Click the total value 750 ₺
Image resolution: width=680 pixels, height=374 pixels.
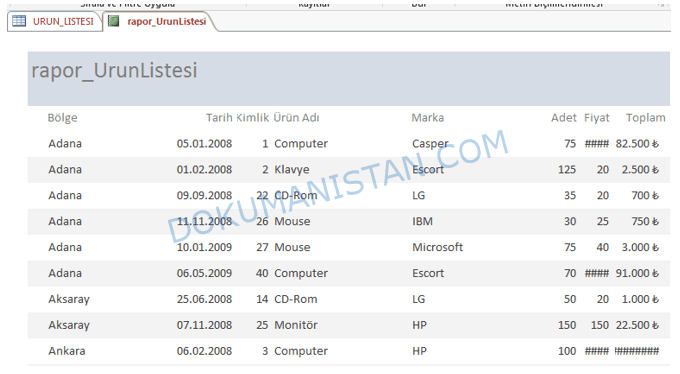(645, 222)
